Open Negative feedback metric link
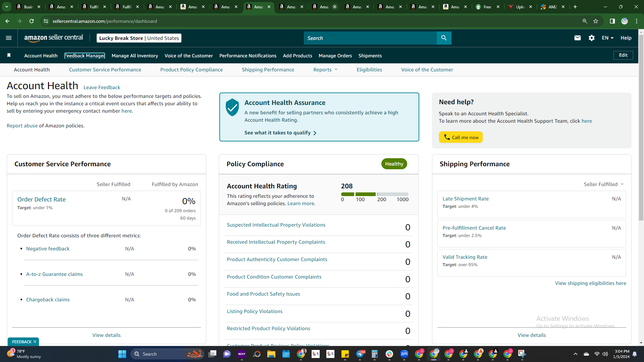The width and height of the screenshot is (644, 362). click(48, 249)
